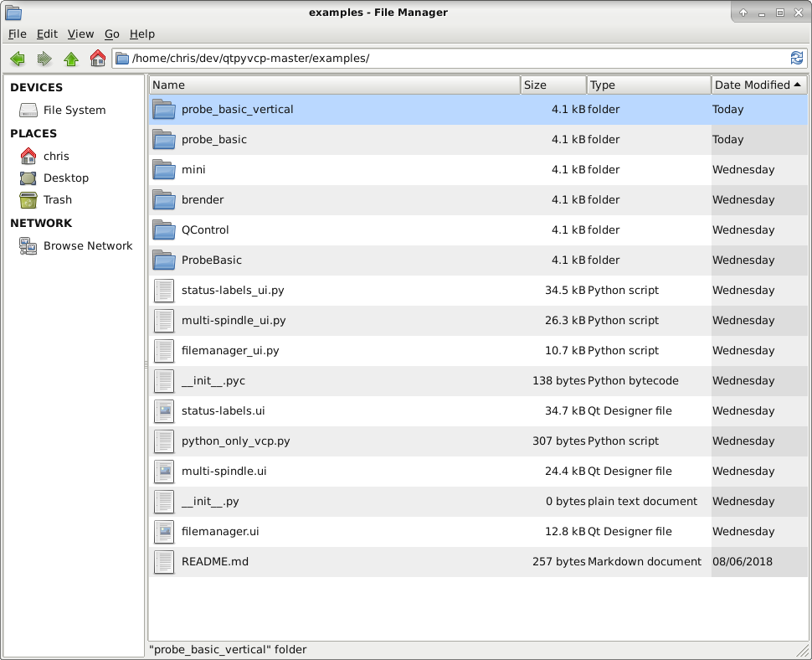Open parent folder with the up arrow

[x=71, y=59]
